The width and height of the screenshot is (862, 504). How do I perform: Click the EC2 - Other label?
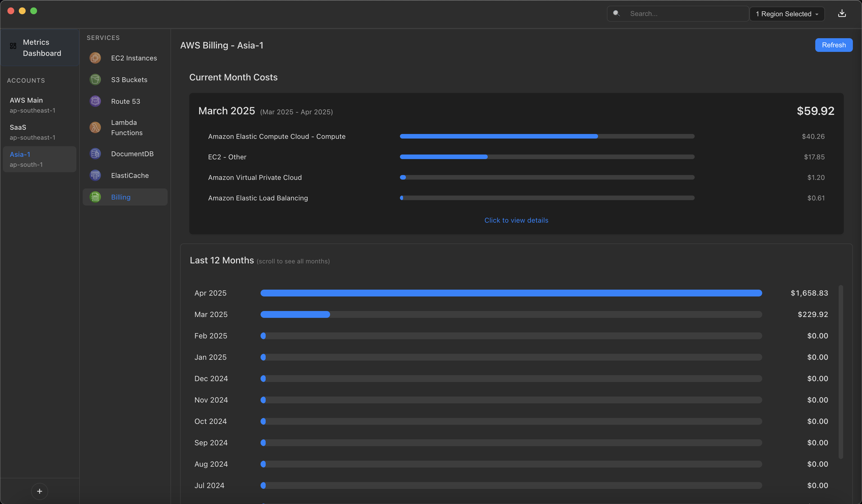(227, 157)
